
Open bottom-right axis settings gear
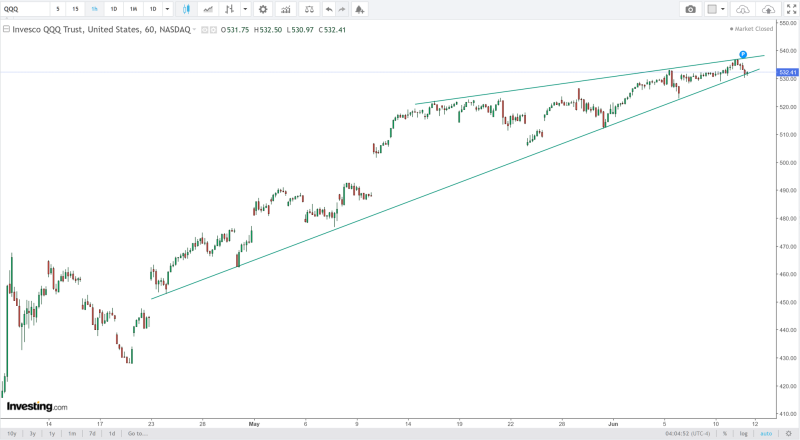[788, 433]
